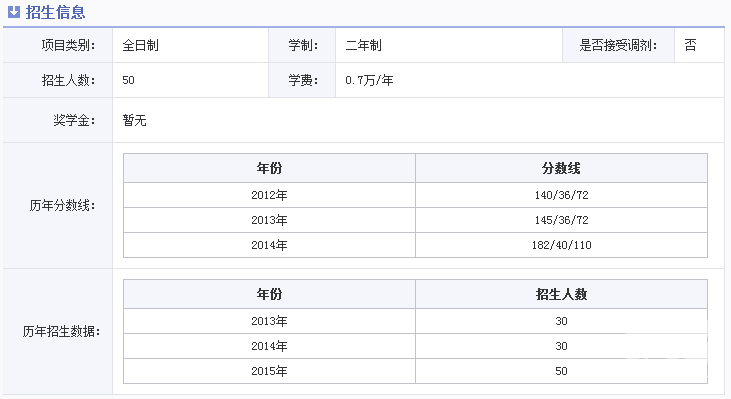This screenshot has width=731, height=399.
Task: Click the 二年制 value under 学制
Action: [x=364, y=45]
